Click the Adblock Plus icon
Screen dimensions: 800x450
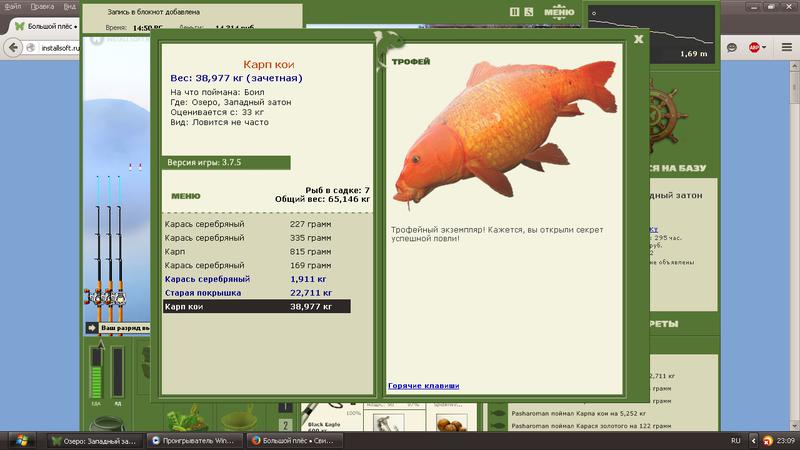pyautogui.click(x=754, y=47)
